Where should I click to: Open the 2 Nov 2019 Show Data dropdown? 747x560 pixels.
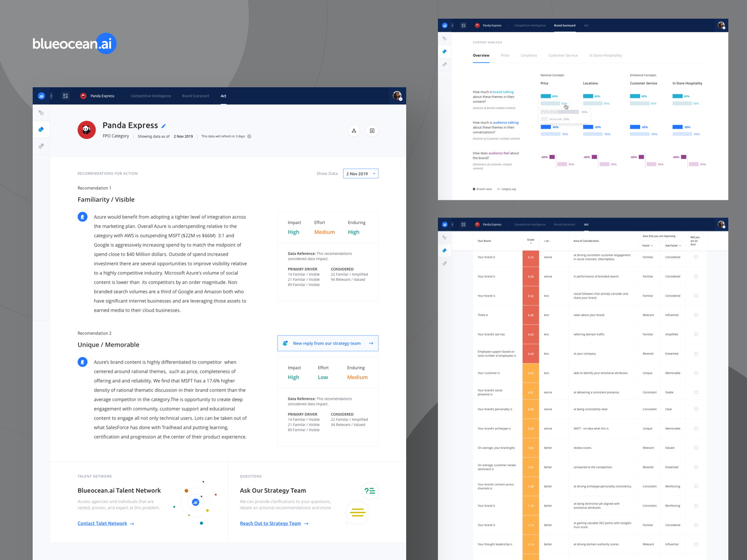pos(360,174)
